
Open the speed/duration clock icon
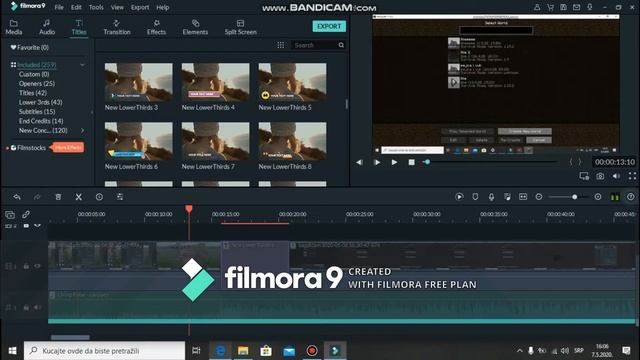[99, 197]
